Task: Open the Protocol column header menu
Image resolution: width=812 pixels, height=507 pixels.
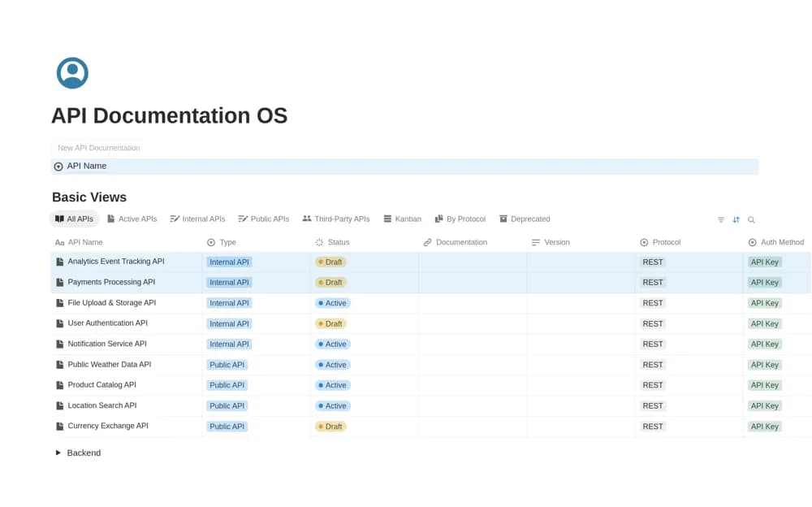Action: pos(660,242)
